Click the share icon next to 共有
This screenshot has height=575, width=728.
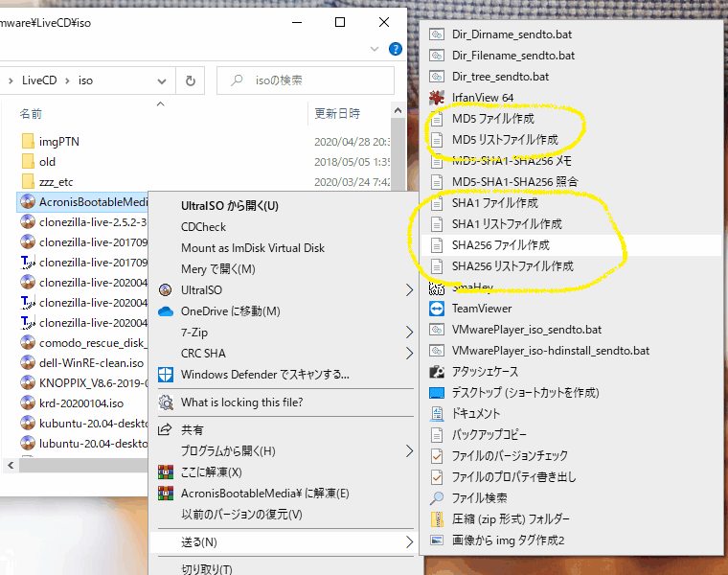click(165, 429)
